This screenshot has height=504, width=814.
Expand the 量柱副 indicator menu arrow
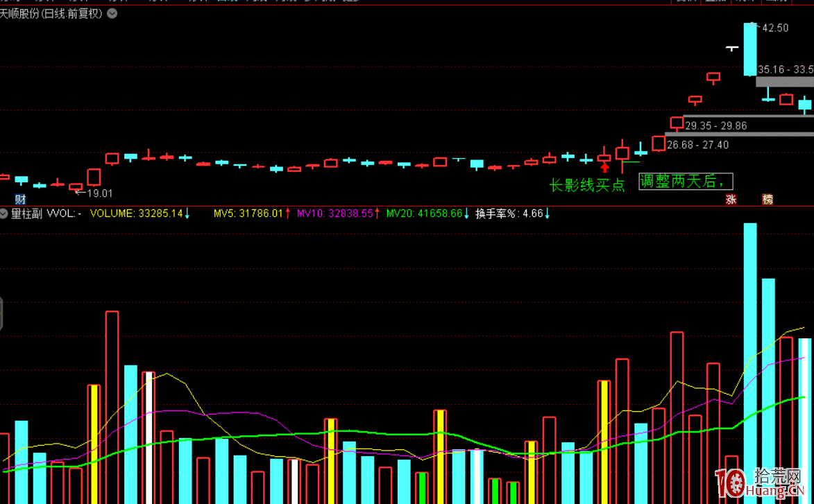pyautogui.click(x=4, y=213)
